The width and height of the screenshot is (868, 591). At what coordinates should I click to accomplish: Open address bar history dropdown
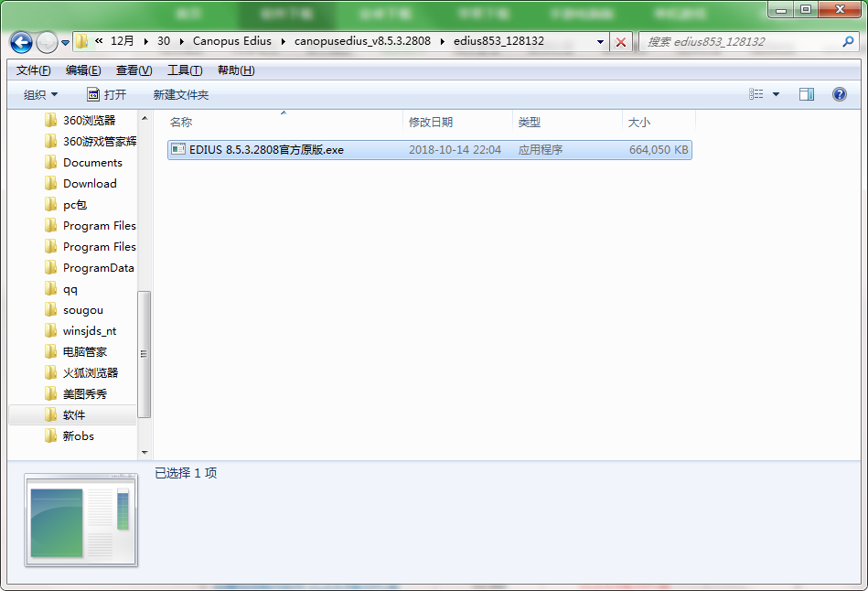click(600, 42)
